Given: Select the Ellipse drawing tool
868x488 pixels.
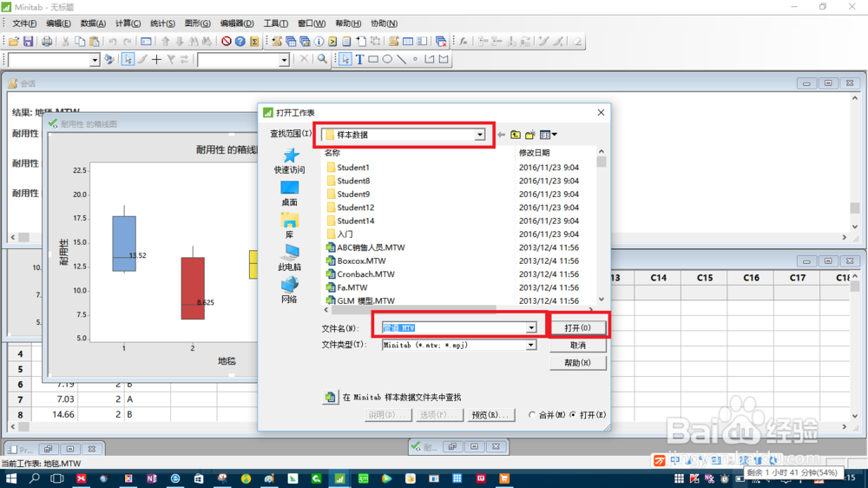Looking at the screenshot, I should coord(387,59).
